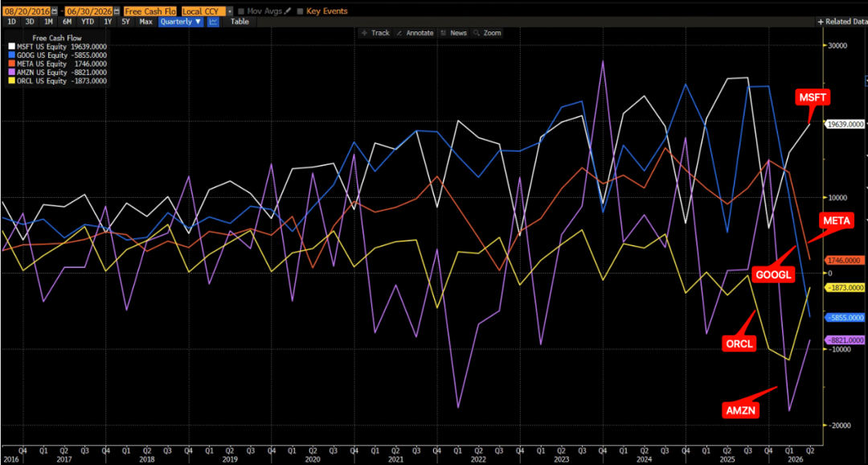
Task: Switch to the 1M range
Action: point(49,22)
